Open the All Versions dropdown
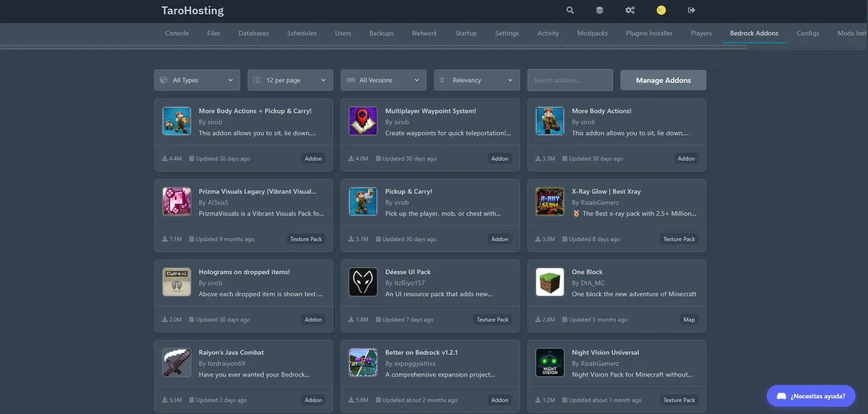The width and height of the screenshot is (868, 414). coord(384,80)
